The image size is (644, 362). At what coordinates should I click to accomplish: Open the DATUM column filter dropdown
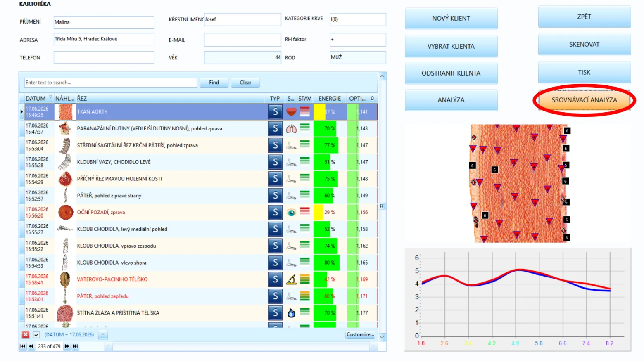click(51, 97)
